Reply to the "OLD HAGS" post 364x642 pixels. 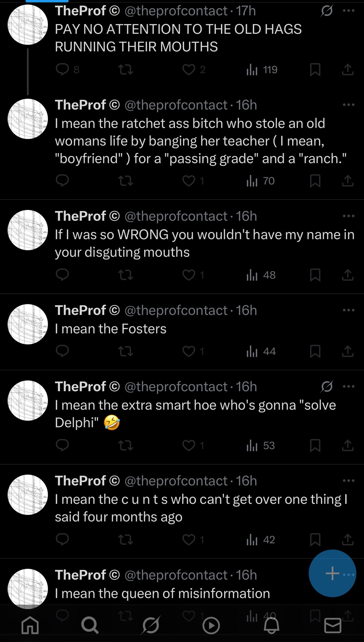(62, 69)
